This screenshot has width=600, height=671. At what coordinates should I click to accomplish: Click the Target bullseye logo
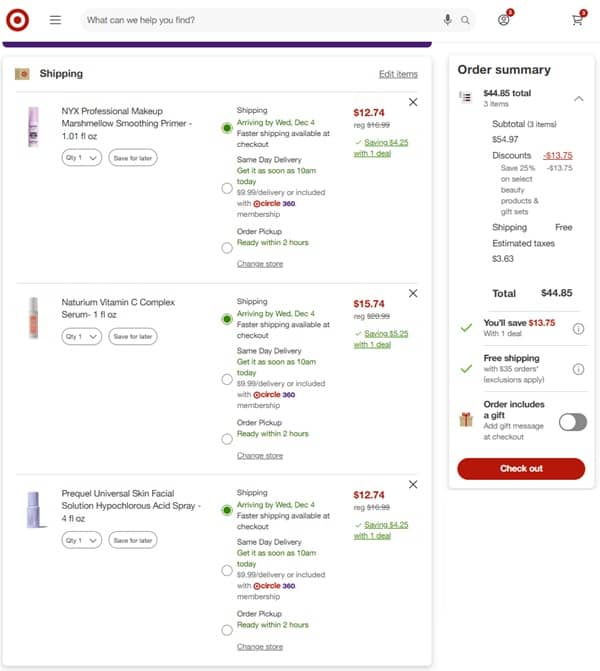17,19
